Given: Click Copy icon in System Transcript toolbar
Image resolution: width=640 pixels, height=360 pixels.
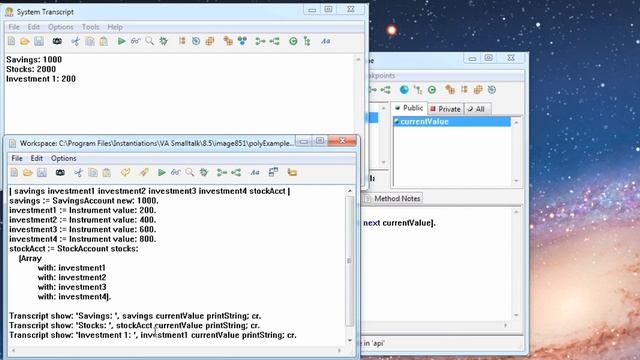Looking at the screenshot, I should click(x=89, y=41).
